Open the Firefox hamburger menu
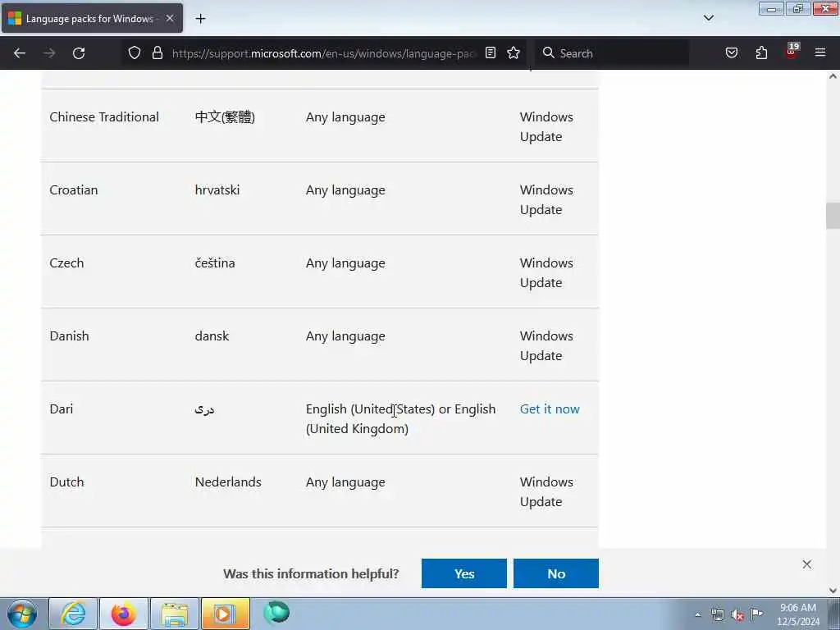The height and width of the screenshot is (630, 840). (820, 52)
